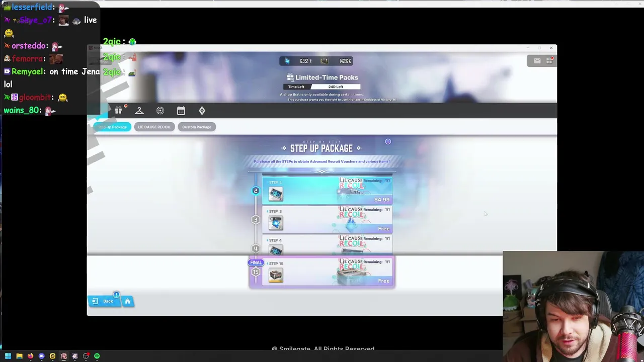Switch to the Step Up Package tab

pyautogui.click(x=112, y=127)
